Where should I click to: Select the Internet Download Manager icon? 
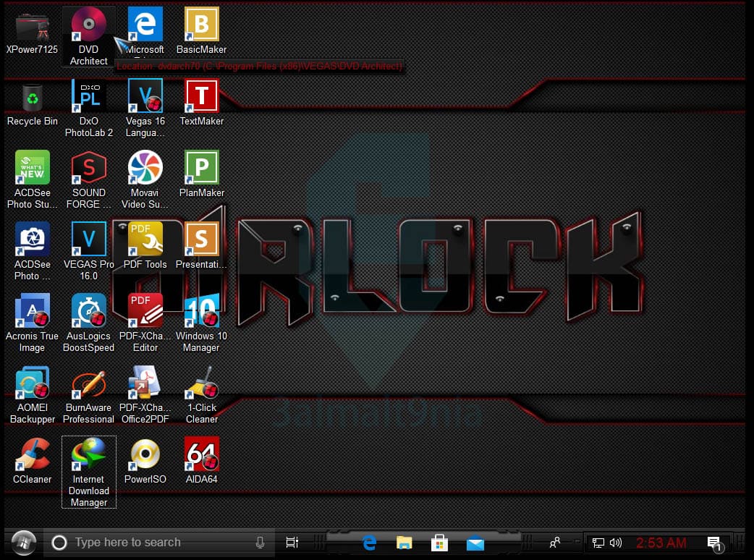89,472
